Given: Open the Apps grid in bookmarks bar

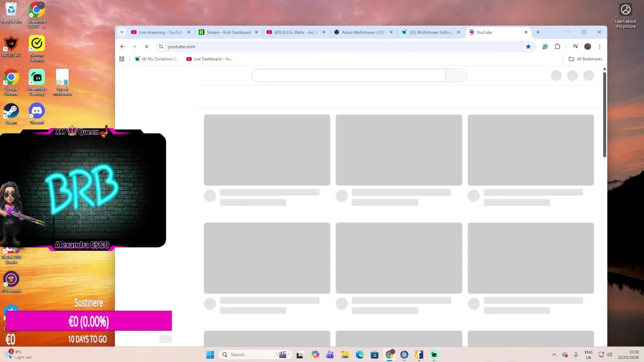Looking at the screenshot, I should pos(121,59).
